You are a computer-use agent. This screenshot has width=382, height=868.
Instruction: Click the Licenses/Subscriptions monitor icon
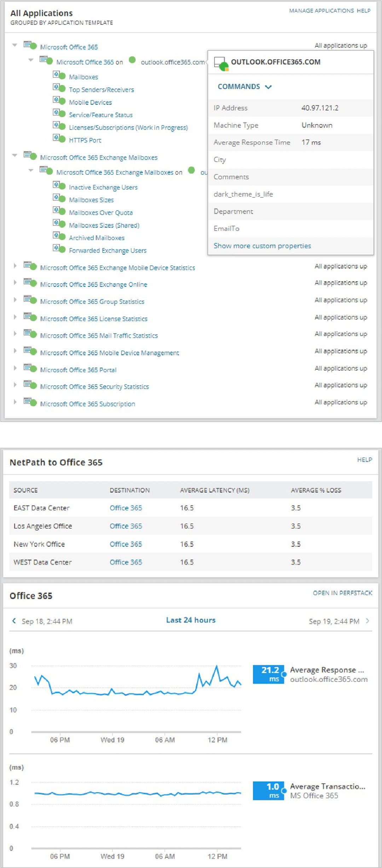coord(59,126)
